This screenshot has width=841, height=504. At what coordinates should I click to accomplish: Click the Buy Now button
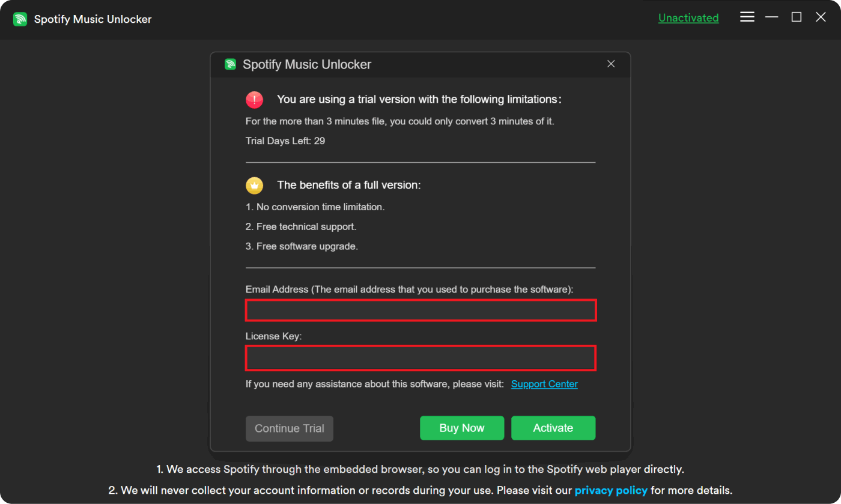coord(461,428)
